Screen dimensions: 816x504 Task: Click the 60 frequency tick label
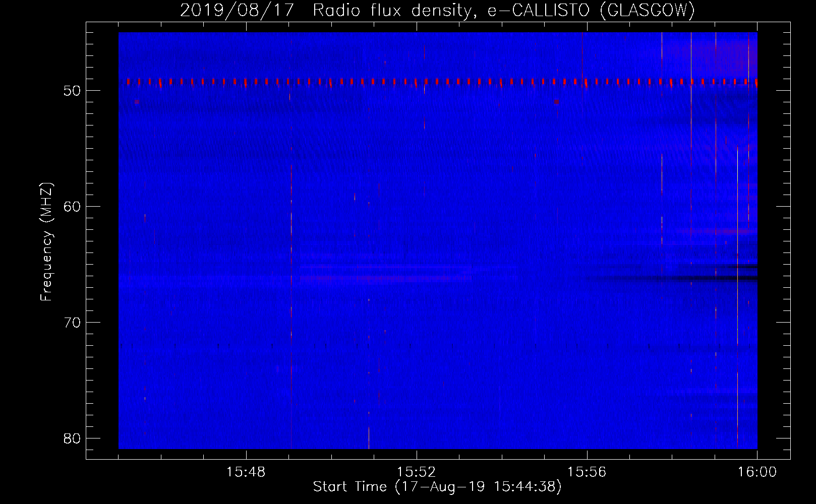click(x=73, y=207)
